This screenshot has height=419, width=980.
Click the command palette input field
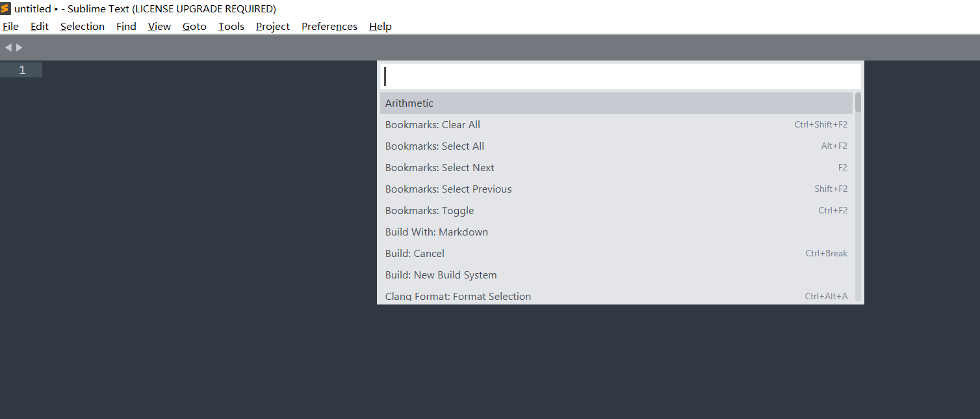coord(617,75)
